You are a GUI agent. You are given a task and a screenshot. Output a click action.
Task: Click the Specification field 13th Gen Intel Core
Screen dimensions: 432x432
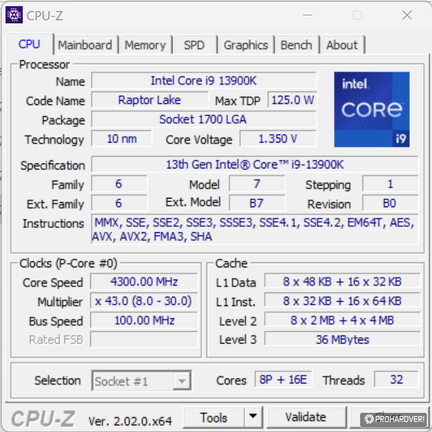[255, 165]
